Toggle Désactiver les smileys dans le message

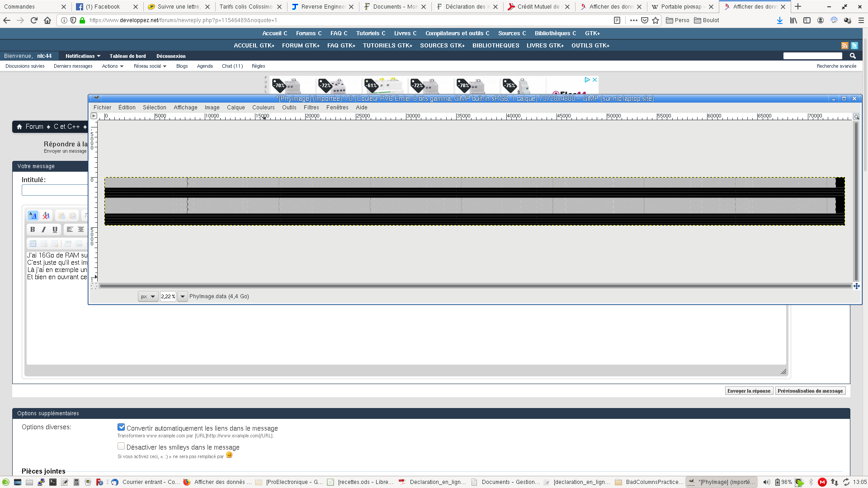pos(120,446)
